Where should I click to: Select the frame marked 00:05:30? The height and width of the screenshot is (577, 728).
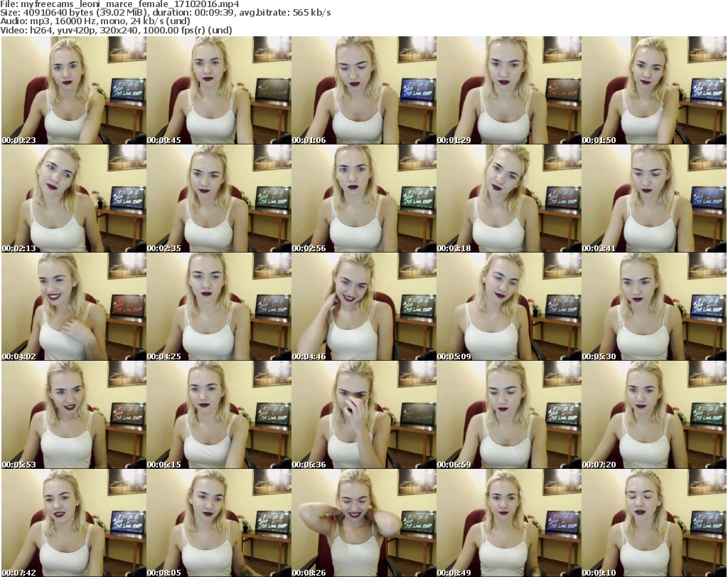(654, 307)
